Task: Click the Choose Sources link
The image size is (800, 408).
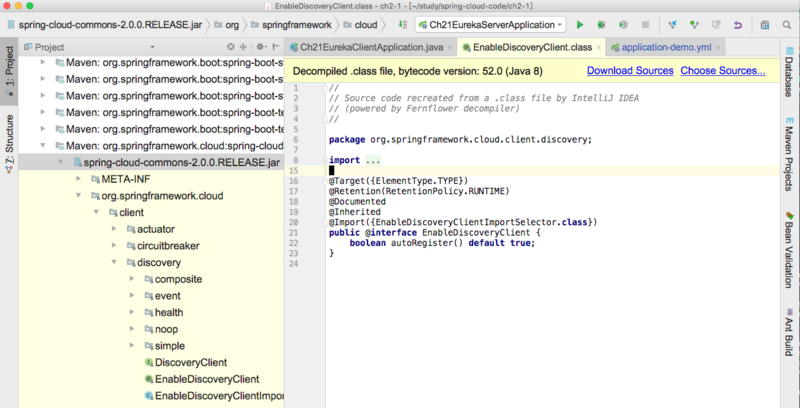Action: click(722, 71)
